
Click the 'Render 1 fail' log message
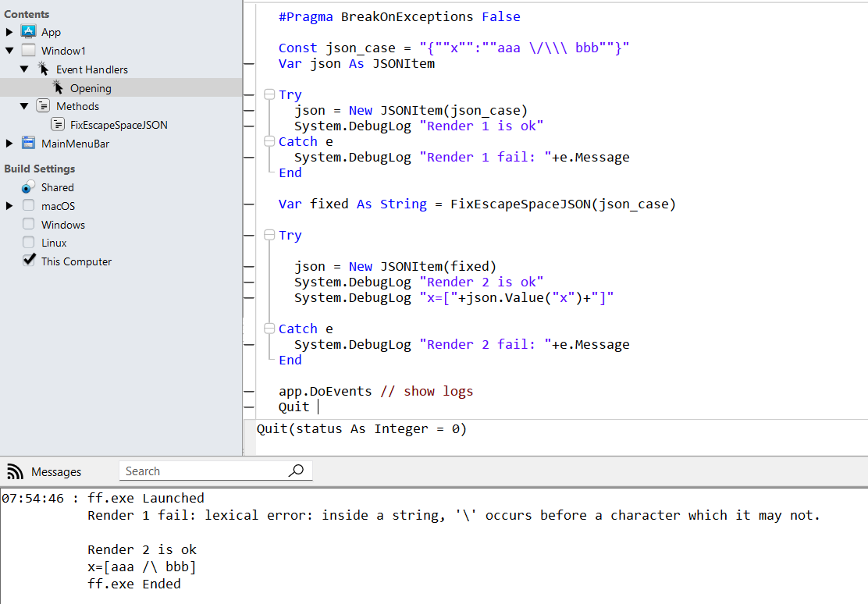[454, 515]
